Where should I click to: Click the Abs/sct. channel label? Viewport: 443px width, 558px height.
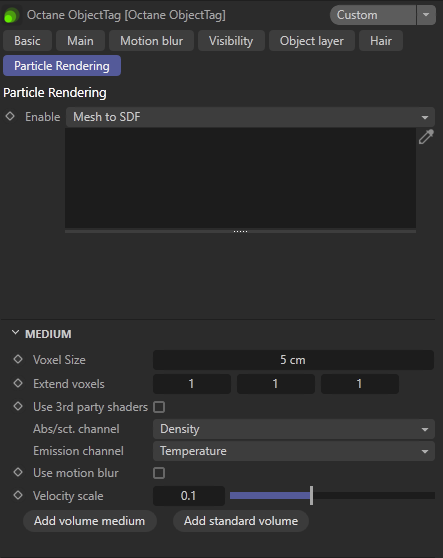[76, 429]
